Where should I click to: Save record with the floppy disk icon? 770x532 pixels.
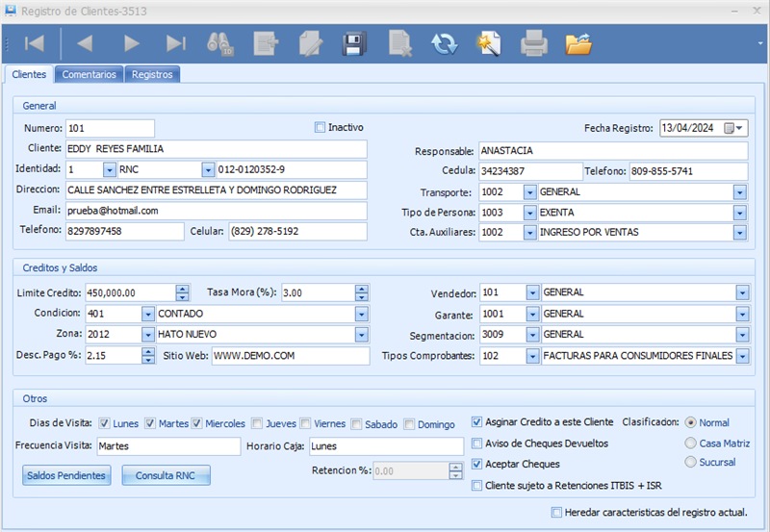(353, 43)
